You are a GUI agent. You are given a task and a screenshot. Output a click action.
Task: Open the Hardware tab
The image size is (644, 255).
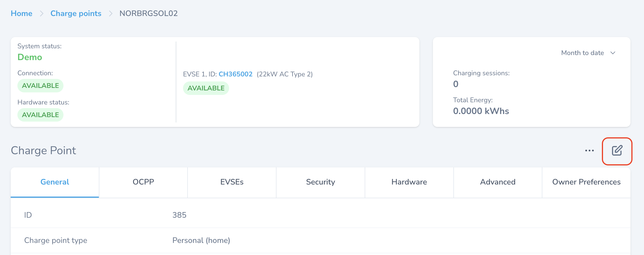(x=409, y=182)
